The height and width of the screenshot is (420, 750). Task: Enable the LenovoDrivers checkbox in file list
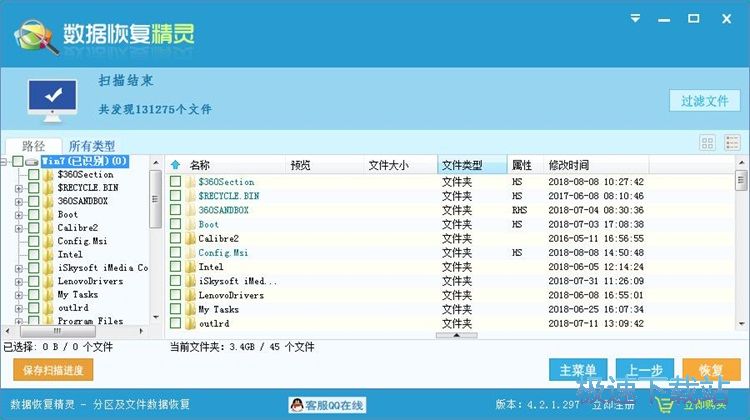[x=176, y=296]
